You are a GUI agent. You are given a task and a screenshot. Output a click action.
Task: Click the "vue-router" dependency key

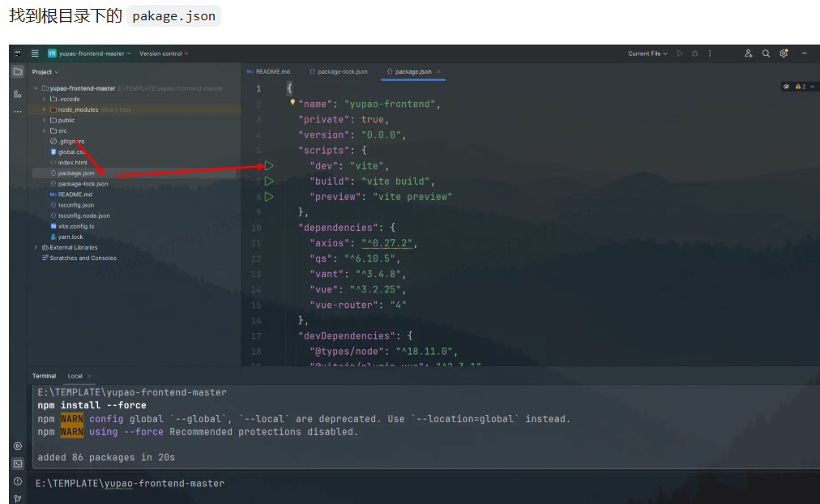[344, 305]
